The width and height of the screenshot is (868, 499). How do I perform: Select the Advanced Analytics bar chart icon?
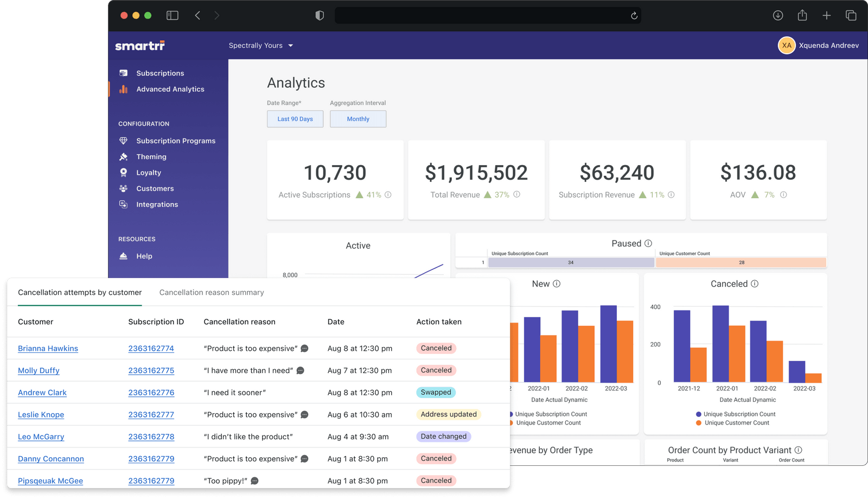[x=124, y=89]
